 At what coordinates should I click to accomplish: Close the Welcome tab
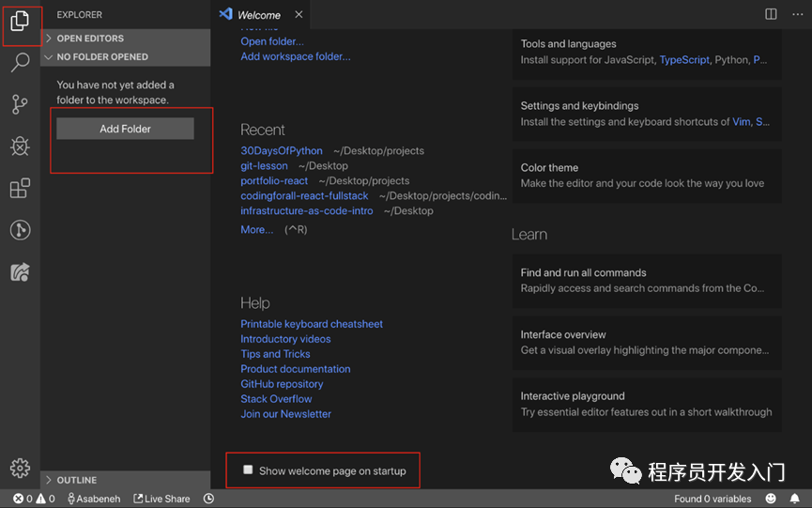(x=299, y=14)
